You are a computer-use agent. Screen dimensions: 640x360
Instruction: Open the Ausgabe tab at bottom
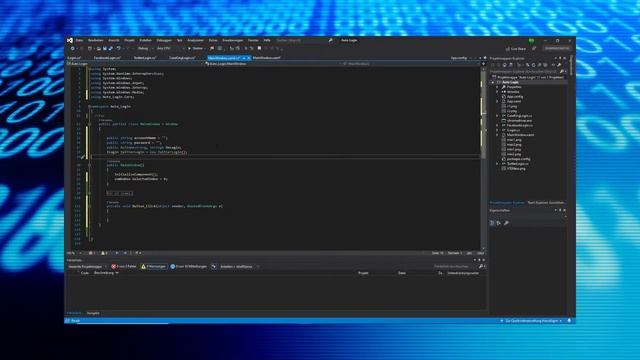click(x=93, y=313)
